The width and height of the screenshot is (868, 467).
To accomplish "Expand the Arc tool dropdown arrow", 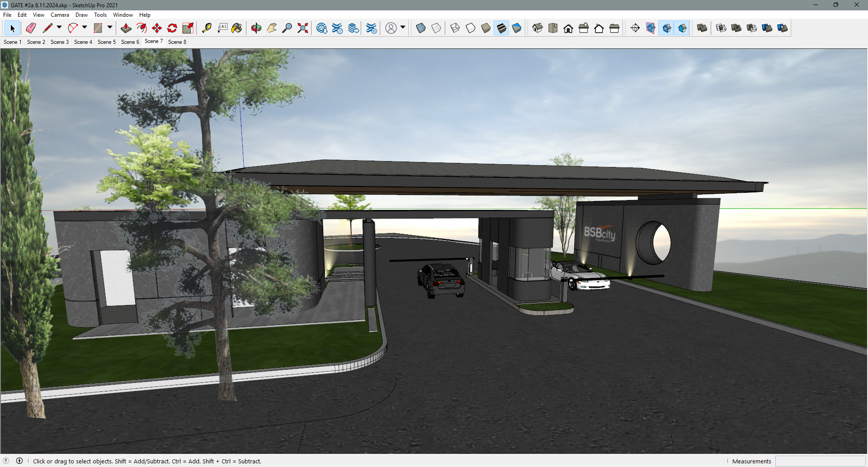I will click(85, 28).
